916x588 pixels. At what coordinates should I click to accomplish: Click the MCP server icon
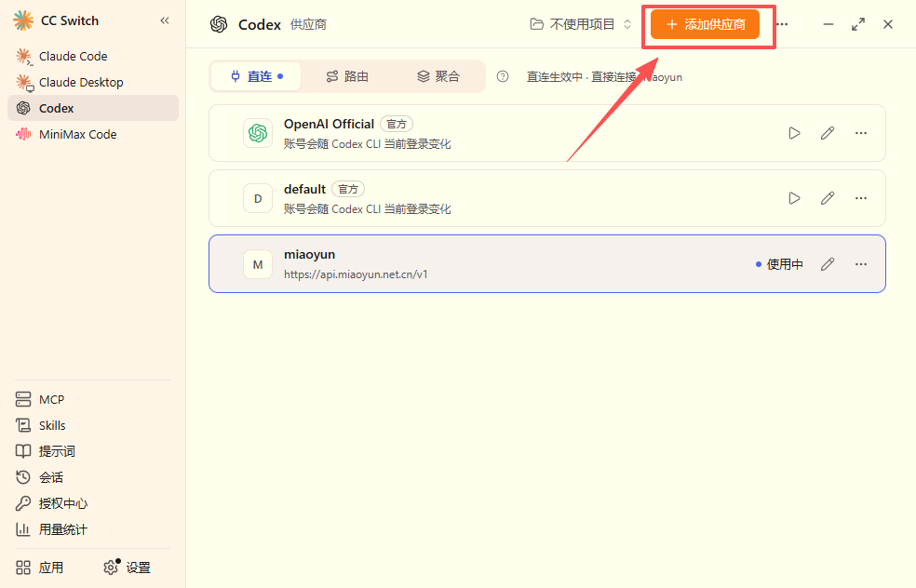[x=23, y=399]
